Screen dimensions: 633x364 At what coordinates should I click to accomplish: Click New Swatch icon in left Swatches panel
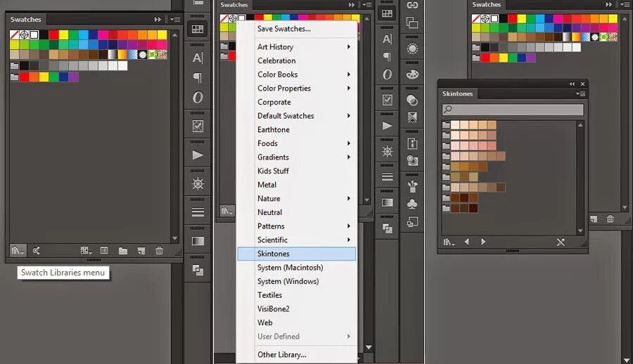tap(141, 251)
